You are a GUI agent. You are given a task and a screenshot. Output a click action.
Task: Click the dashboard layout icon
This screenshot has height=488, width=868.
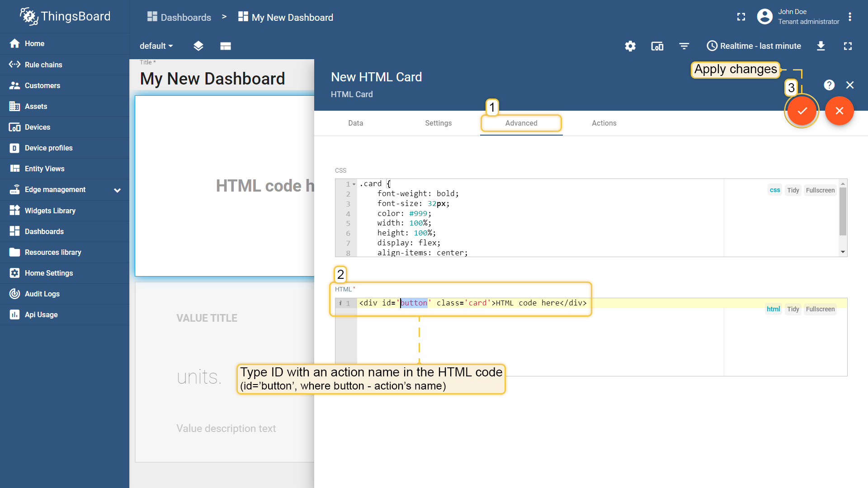coord(226,46)
